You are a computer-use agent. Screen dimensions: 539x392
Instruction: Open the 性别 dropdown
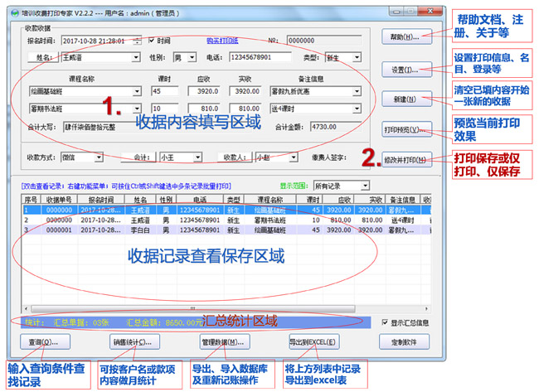[193, 58]
